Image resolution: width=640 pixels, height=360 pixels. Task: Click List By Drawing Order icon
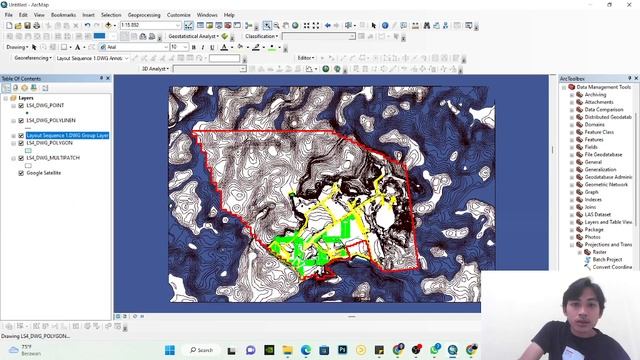point(6,88)
